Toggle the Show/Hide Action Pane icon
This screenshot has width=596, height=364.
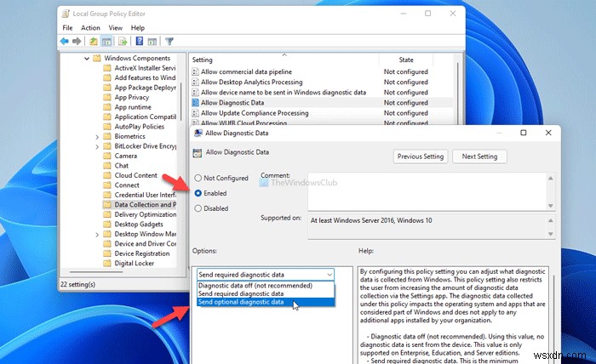click(152, 41)
